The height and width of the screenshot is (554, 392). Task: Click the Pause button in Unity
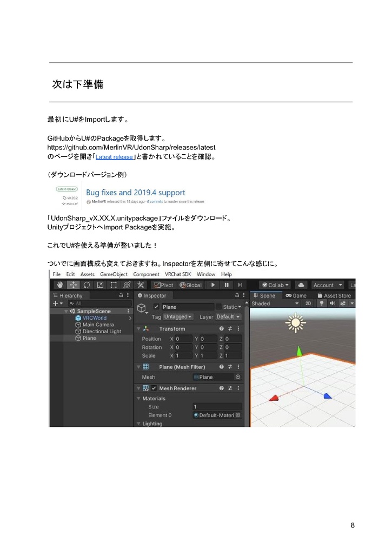coord(227,285)
